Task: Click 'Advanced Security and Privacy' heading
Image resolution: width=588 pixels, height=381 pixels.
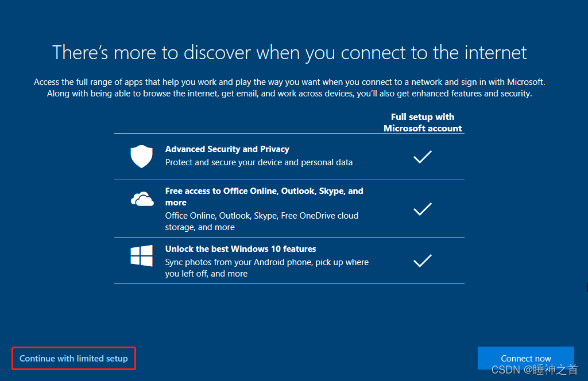Action: [227, 149]
